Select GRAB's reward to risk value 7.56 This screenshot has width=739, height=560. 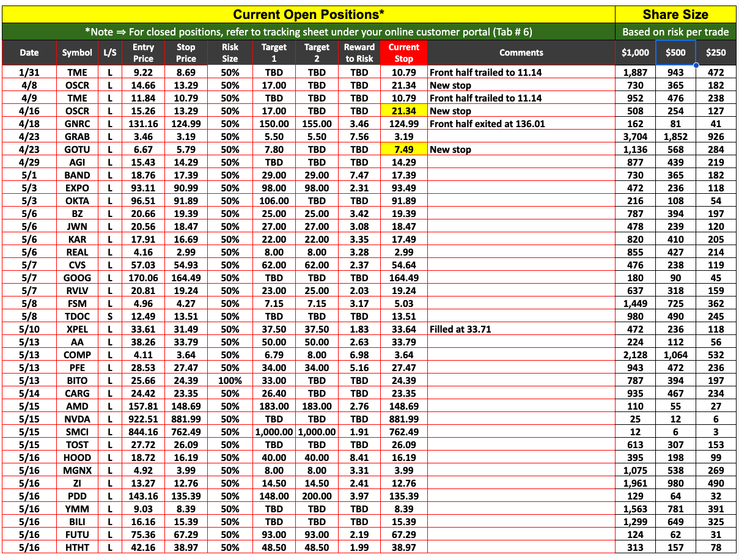tap(359, 137)
